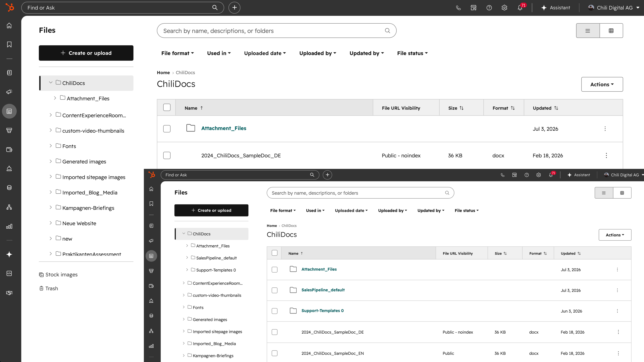The height and width of the screenshot is (362, 644).
Task: Tick the select-all checkbox in the front window table header
Action: pos(274,253)
